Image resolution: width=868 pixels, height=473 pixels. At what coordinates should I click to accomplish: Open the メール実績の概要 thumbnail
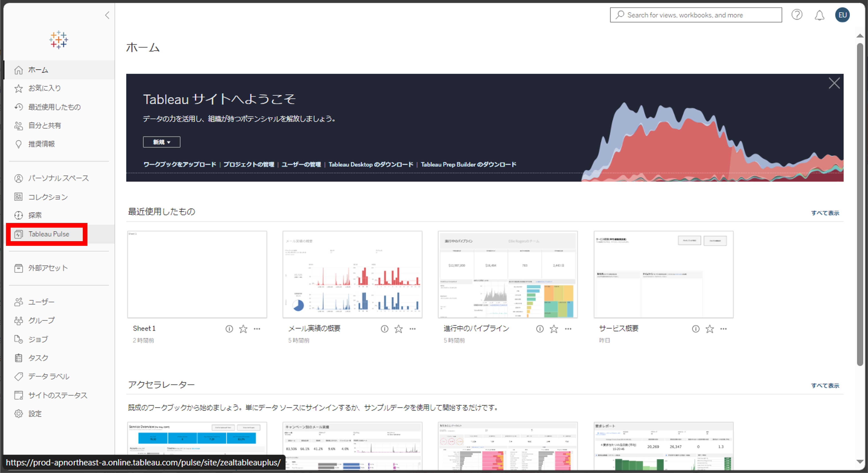coord(352,274)
